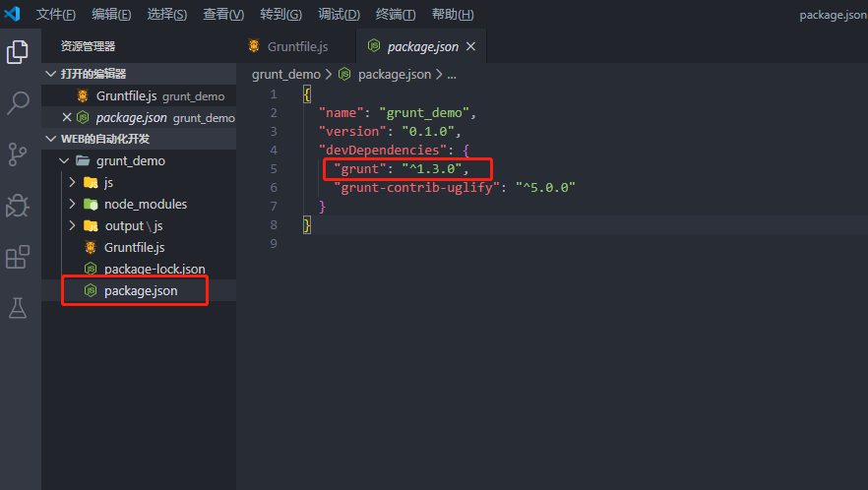Open the 编辑(E) menu

click(x=111, y=15)
